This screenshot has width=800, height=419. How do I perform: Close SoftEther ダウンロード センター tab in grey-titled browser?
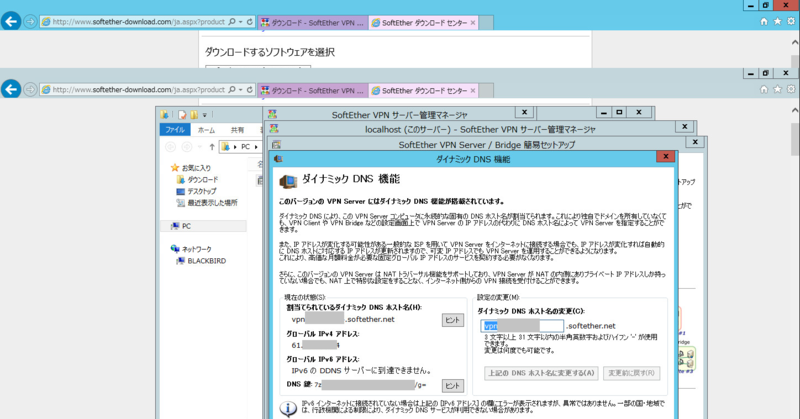[473, 90]
